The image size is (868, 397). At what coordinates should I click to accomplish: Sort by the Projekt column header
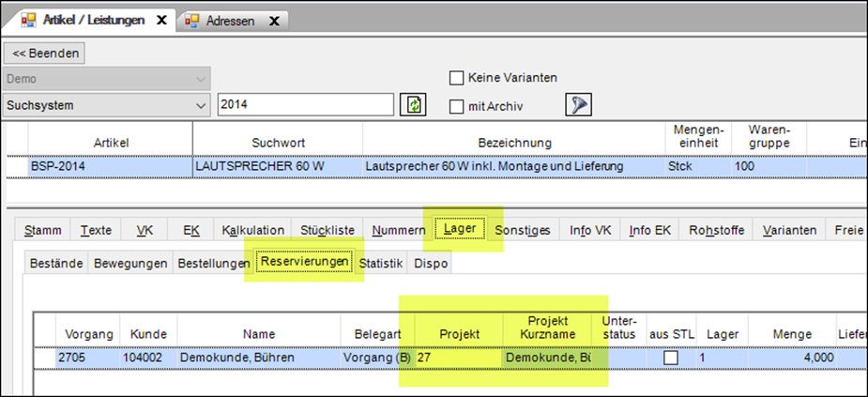[x=458, y=333]
